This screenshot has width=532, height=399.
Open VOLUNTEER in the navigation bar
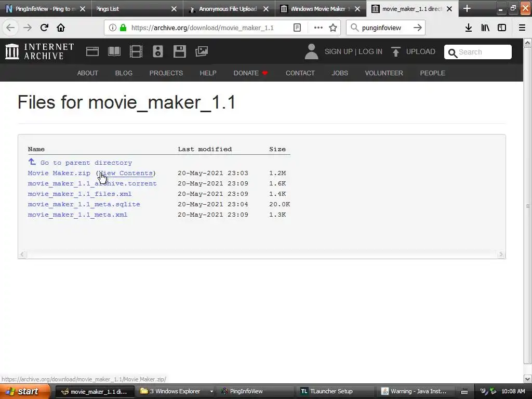[x=384, y=73]
